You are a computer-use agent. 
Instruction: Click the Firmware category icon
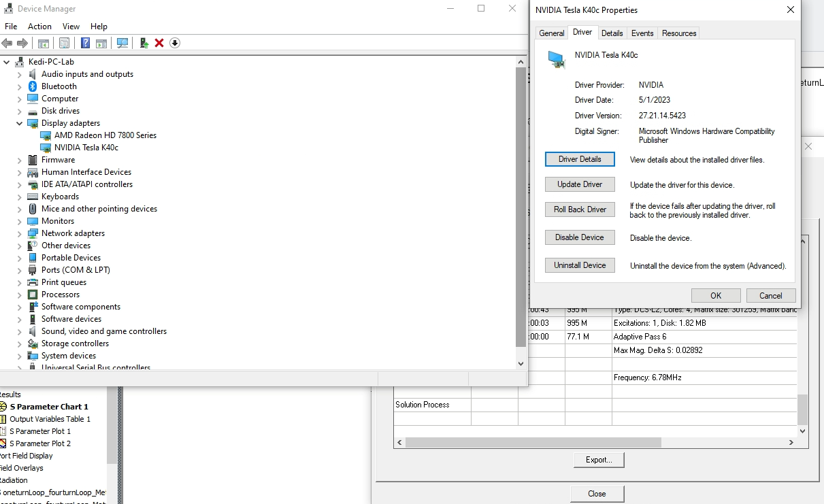(x=33, y=160)
